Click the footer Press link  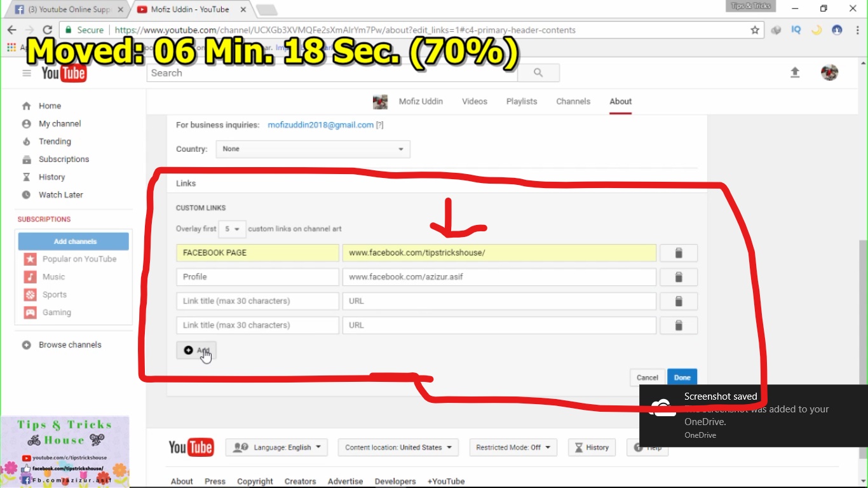215,482
